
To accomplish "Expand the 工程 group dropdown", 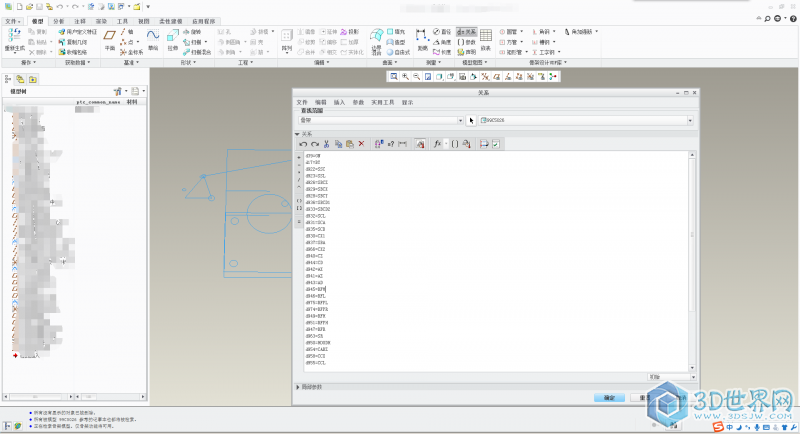I will point(245,63).
